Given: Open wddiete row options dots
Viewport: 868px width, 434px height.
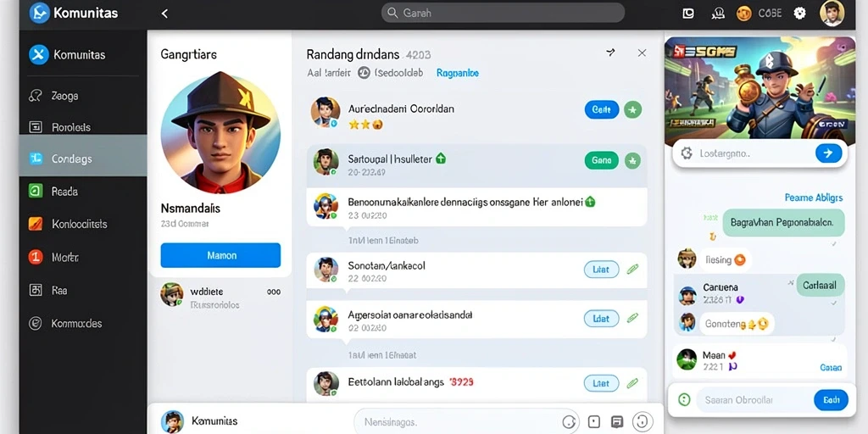Looking at the screenshot, I should point(274,292).
